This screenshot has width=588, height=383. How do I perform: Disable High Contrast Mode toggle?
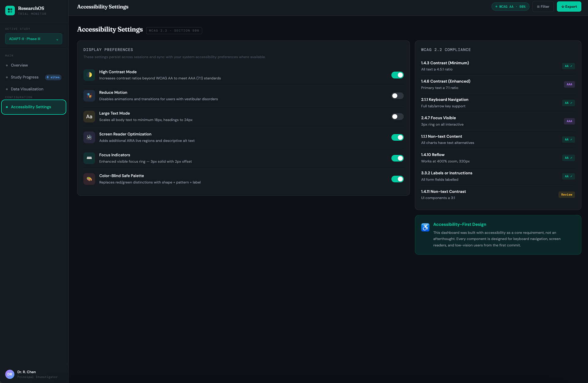tap(397, 75)
